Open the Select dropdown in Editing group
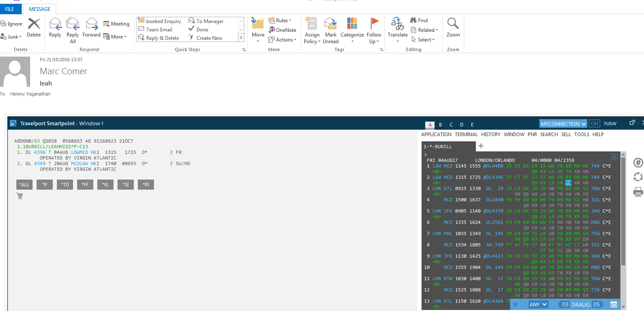 click(423, 40)
